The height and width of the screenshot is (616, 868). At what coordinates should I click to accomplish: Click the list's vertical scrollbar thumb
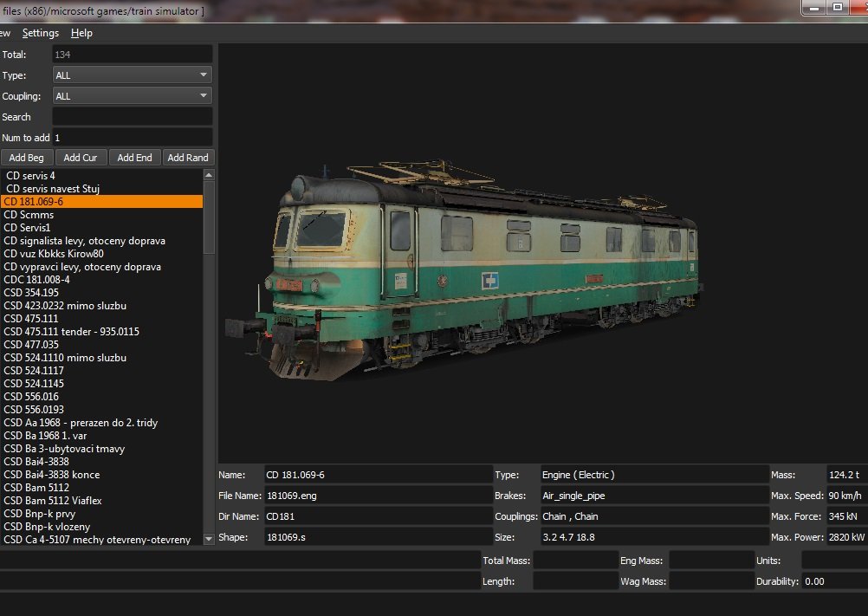tap(208, 217)
